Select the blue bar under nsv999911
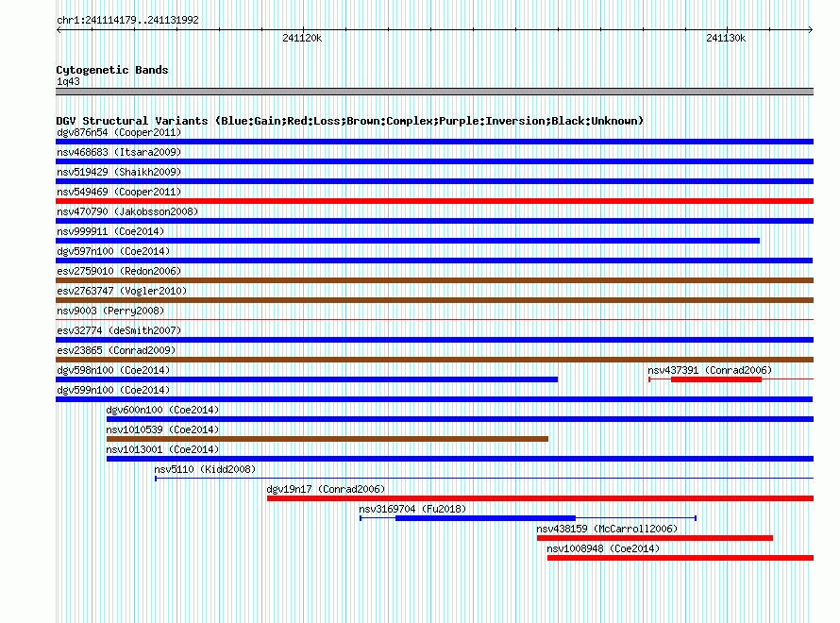 pyautogui.click(x=408, y=241)
